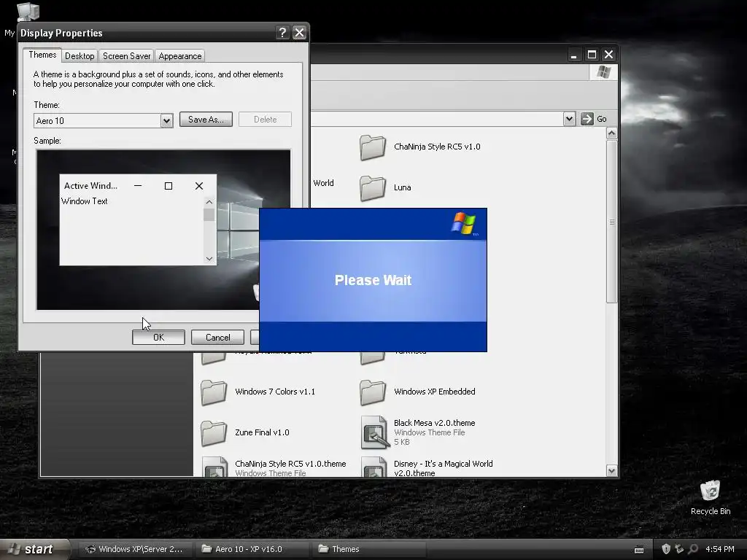The height and width of the screenshot is (560, 747).
Task: Select the Black Mesa v2.0.theme file icon
Action: [375, 432]
